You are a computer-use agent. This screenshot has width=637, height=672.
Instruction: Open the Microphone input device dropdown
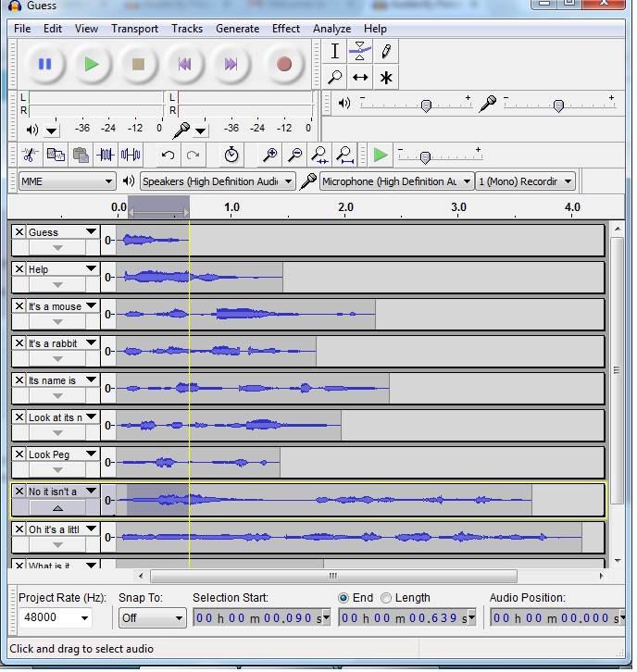[x=396, y=181]
